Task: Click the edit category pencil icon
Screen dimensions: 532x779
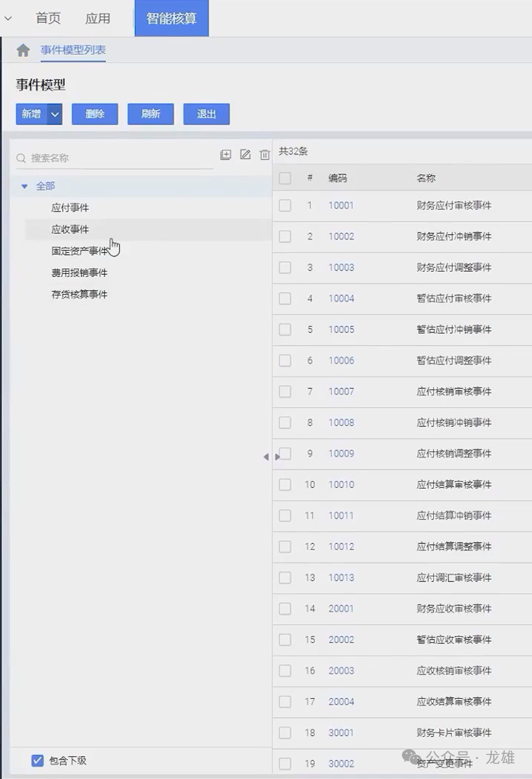Action: pos(245,155)
